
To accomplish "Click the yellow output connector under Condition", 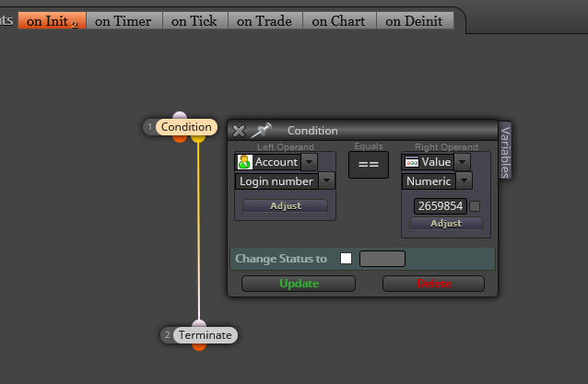I will [198, 139].
